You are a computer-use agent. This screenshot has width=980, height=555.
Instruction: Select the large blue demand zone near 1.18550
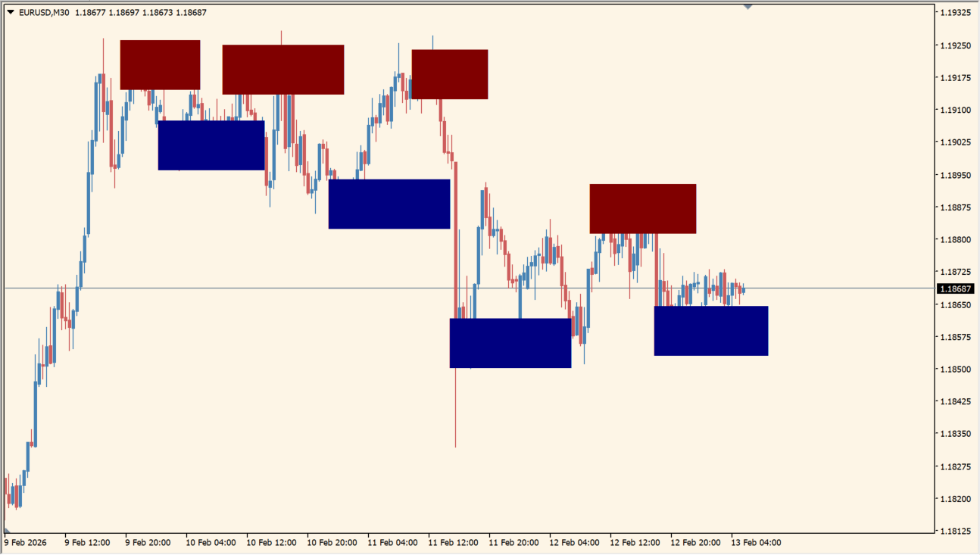tap(510, 344)
